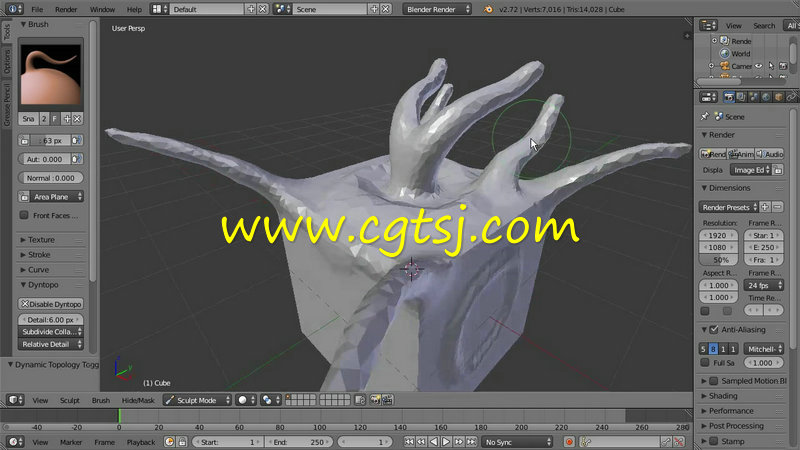Screen dimensions: 800x450
Task: Open the Info editor type selector
Action: coord(14,9)
